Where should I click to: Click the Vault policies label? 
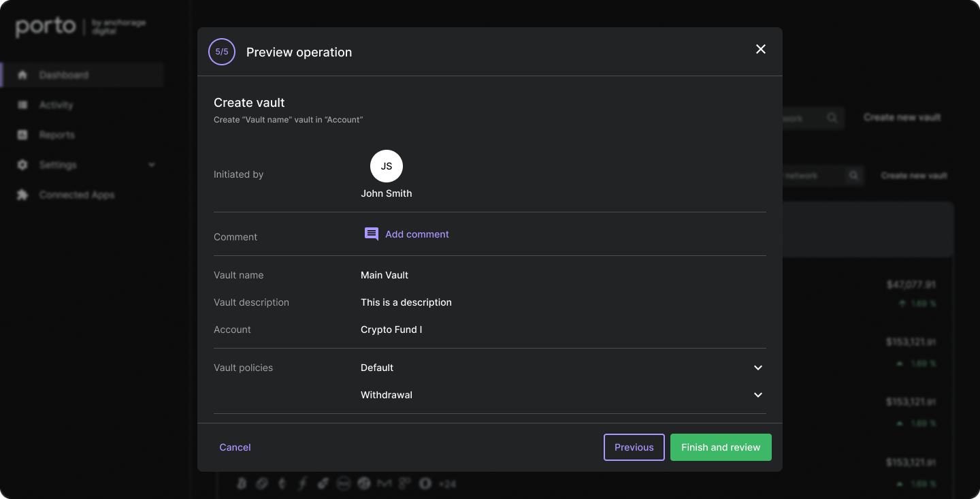243,368
